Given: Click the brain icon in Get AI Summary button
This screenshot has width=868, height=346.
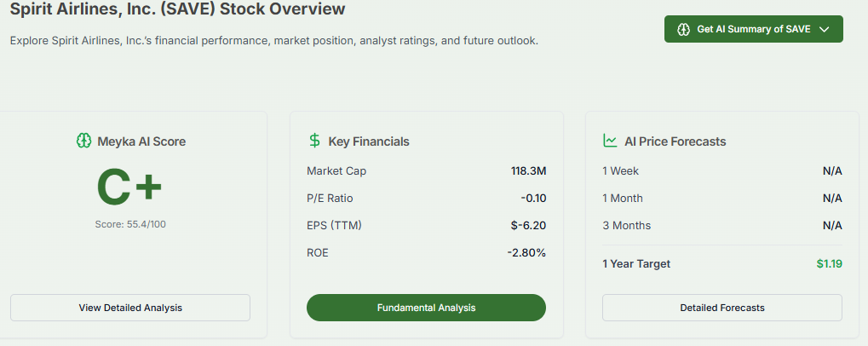Looking at the screenshot, I should (683, 29).
